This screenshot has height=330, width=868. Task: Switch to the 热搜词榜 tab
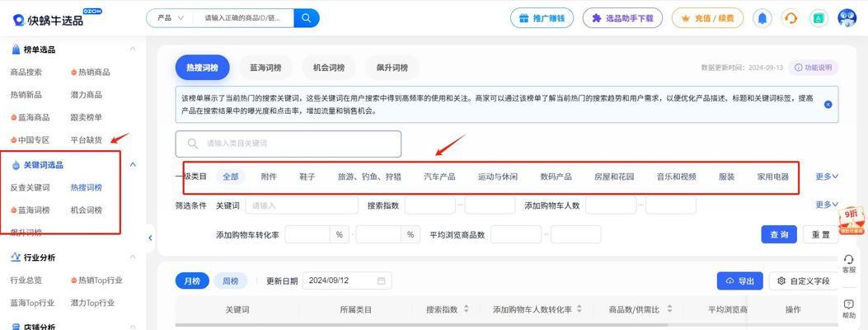tap(202, 68)
